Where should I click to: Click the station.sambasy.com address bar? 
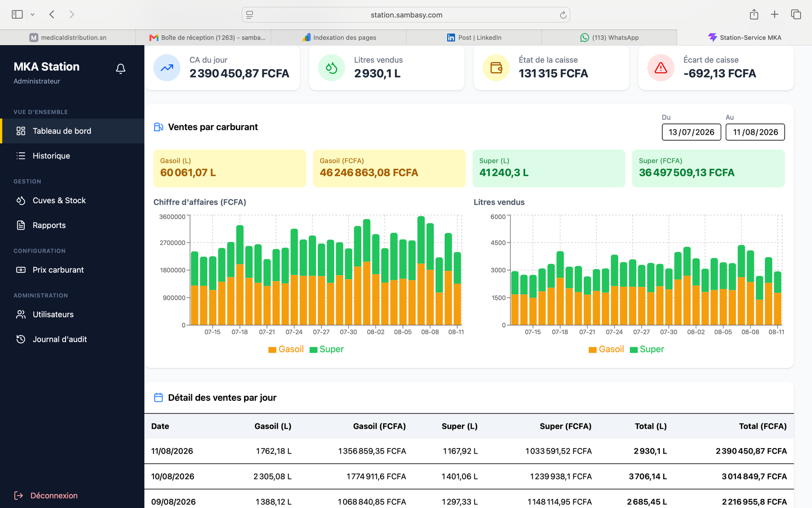coord(406,15)
